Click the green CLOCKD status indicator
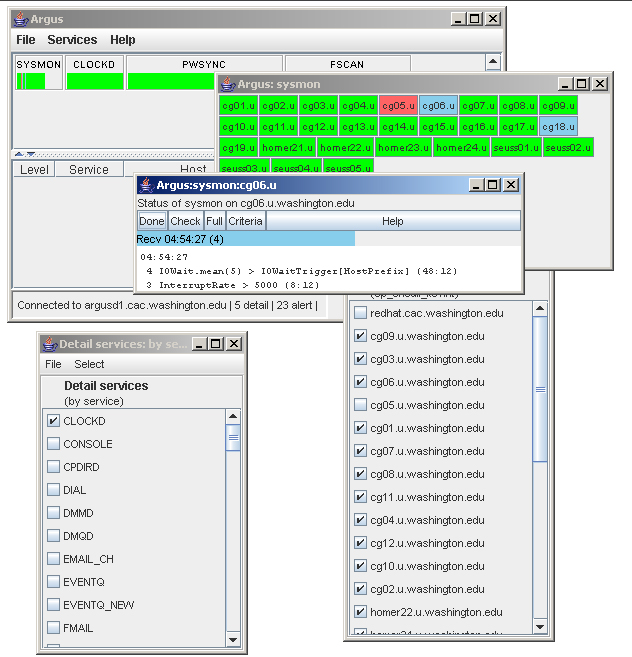The height and width of the screenshot is (657, 632). (94, 81)
